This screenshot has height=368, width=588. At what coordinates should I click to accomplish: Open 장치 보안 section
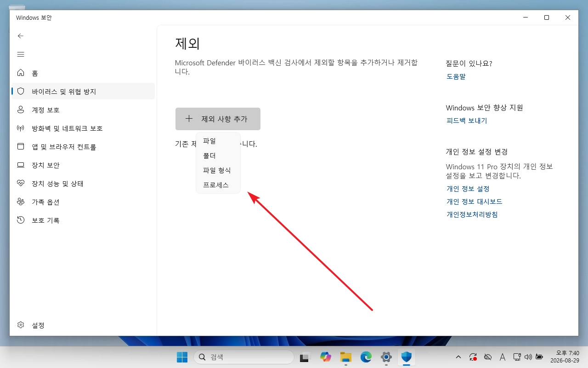pyautogui.click(x=83, y=165)
